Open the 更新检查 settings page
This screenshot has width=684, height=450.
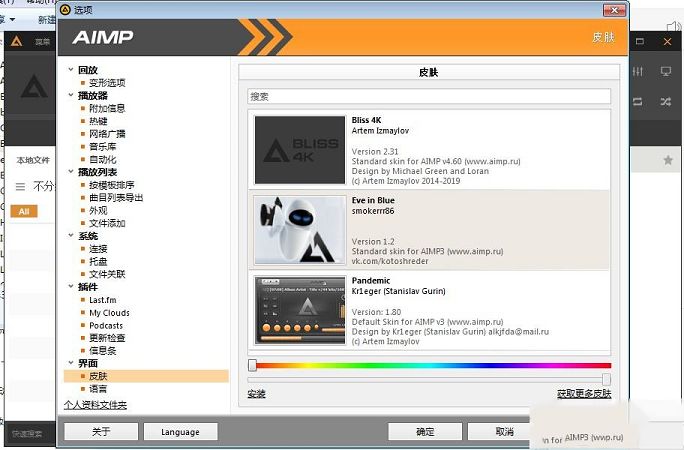click(x=107, y=338)
